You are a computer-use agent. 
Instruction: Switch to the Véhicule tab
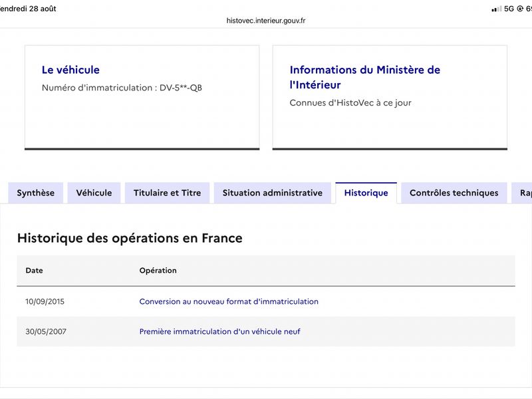[x=94, y=193]
